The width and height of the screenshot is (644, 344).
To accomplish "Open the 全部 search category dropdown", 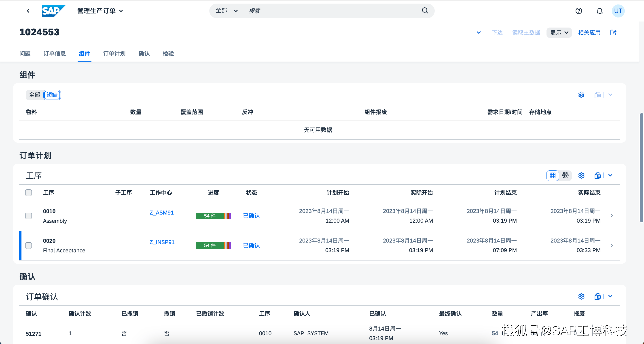I will tap(226, 11).
